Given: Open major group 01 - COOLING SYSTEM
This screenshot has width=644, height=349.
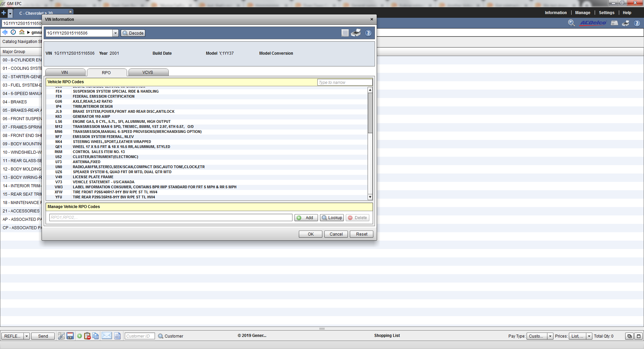Looking at the screenshot, I should 21,68.
